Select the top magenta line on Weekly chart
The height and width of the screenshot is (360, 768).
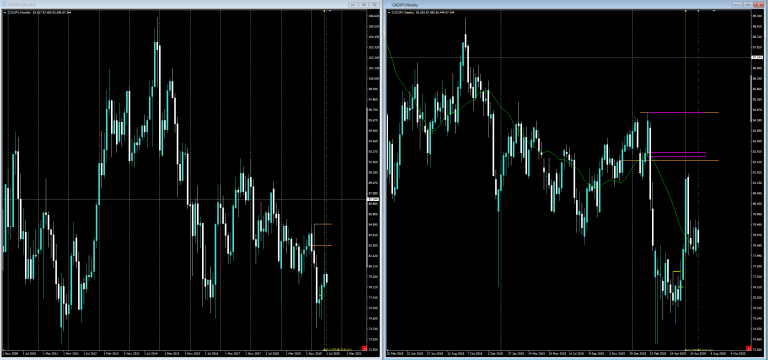[x=676, y=113]
